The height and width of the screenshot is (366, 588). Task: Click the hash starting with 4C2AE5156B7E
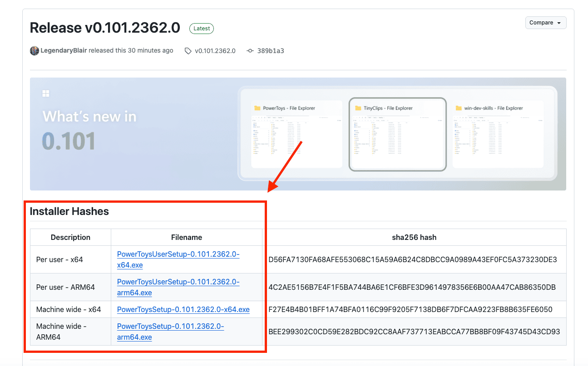coord(412,287)
